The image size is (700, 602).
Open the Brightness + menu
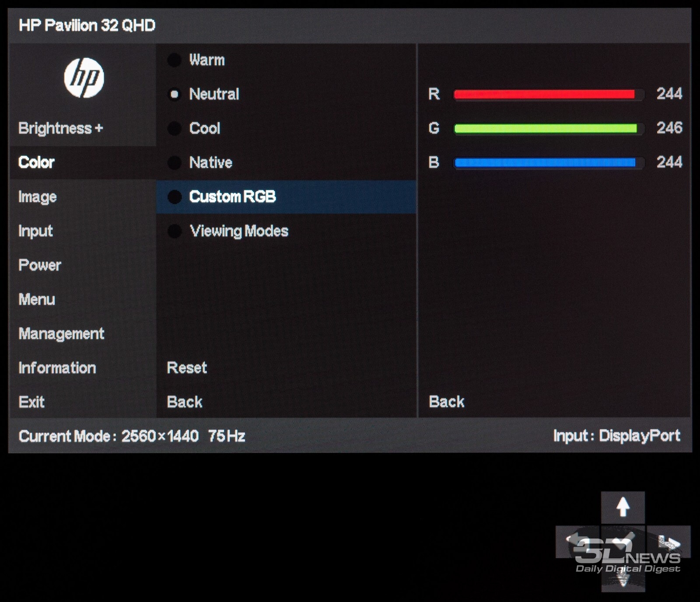pos(61,128)
